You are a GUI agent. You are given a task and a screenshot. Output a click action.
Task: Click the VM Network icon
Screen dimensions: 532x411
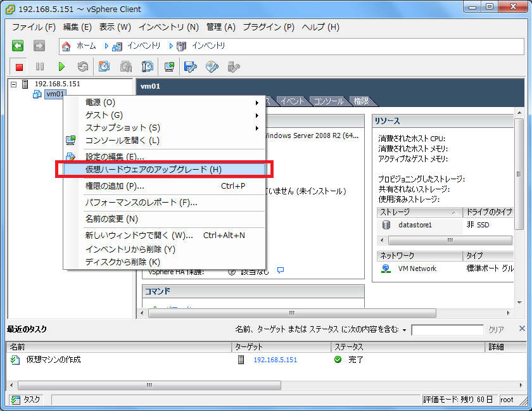tap(386, 269)
